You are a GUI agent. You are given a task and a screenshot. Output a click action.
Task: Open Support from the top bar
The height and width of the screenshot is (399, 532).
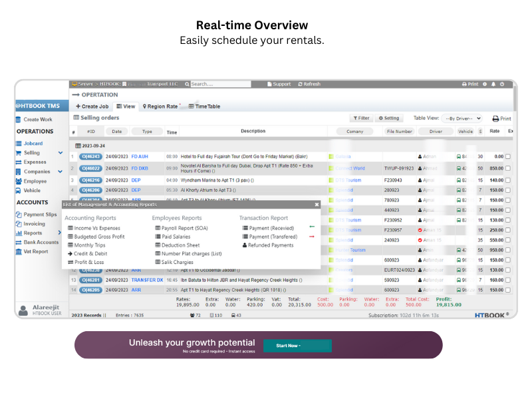tap(279, 84)
